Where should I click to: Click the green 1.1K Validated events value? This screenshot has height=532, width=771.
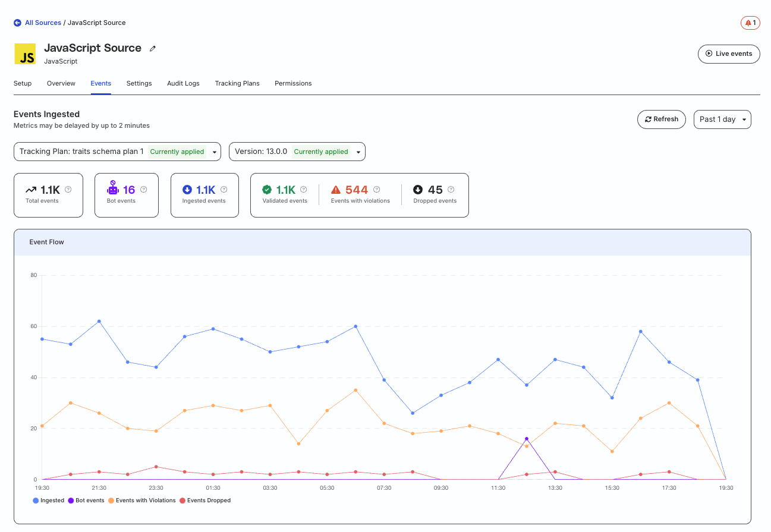(286, 190)
